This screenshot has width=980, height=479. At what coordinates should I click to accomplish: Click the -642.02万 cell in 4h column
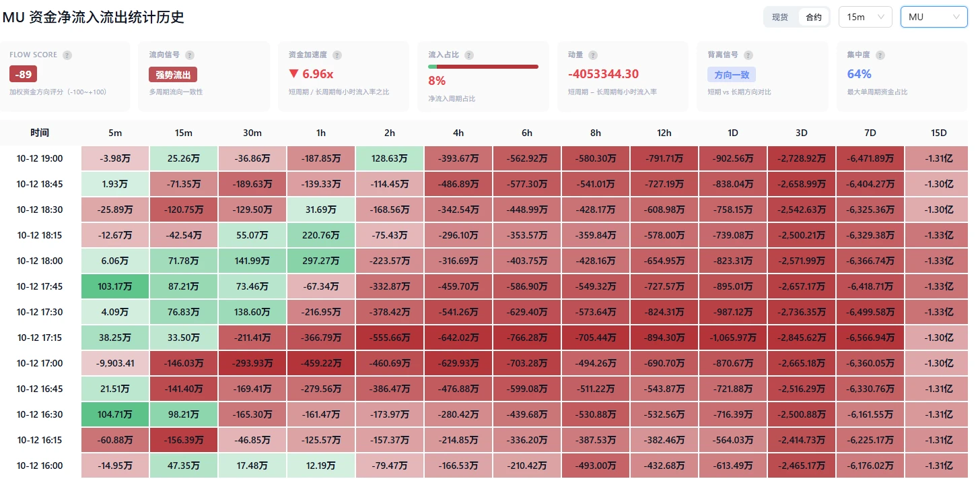pyautogui.click(x=458, y=338)
